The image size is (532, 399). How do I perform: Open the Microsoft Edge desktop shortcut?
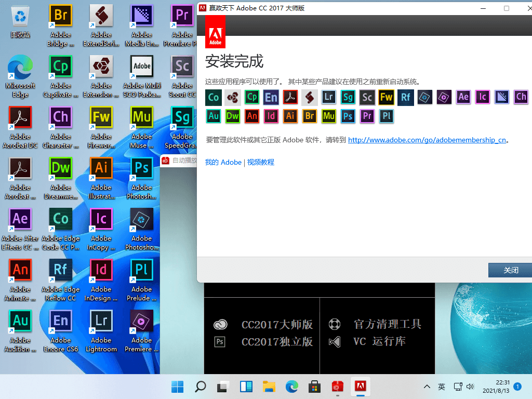[20, 77]
